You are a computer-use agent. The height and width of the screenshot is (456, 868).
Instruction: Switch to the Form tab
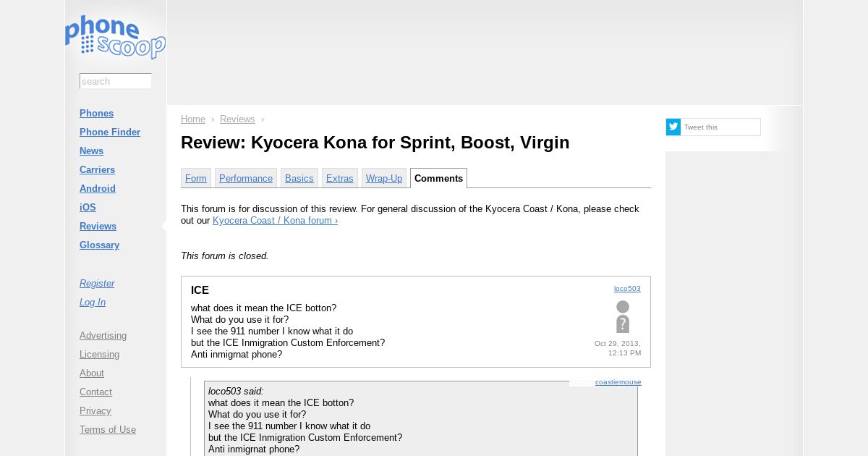[x=196, y=178]
